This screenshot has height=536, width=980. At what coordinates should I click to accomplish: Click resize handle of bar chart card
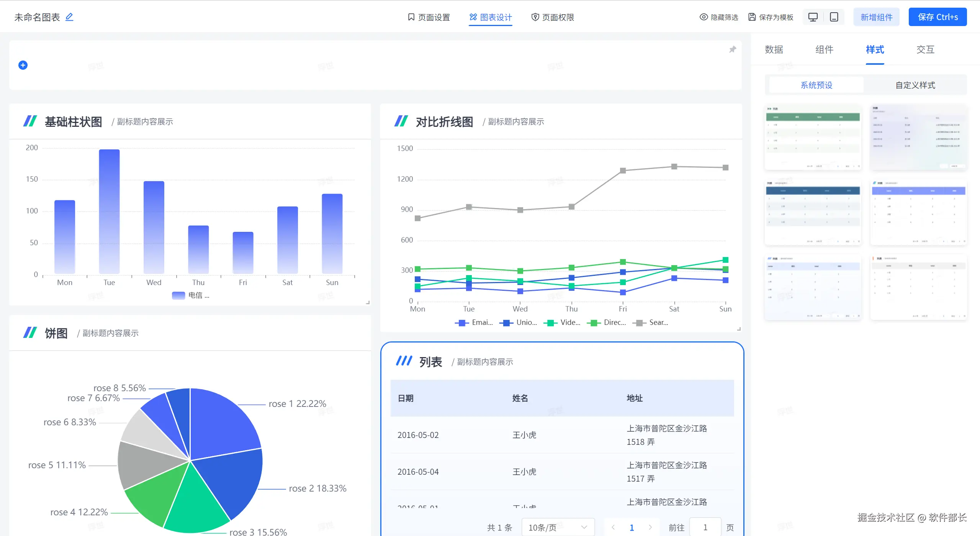click(368, 302)
